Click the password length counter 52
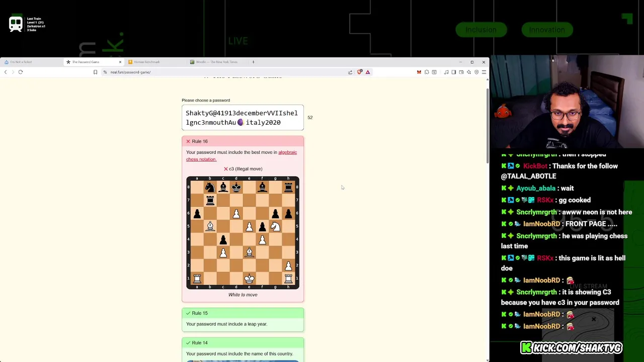 pos(310,118)
